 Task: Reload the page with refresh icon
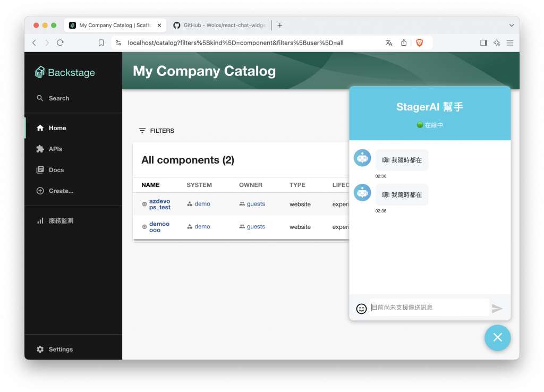(61, 42)
